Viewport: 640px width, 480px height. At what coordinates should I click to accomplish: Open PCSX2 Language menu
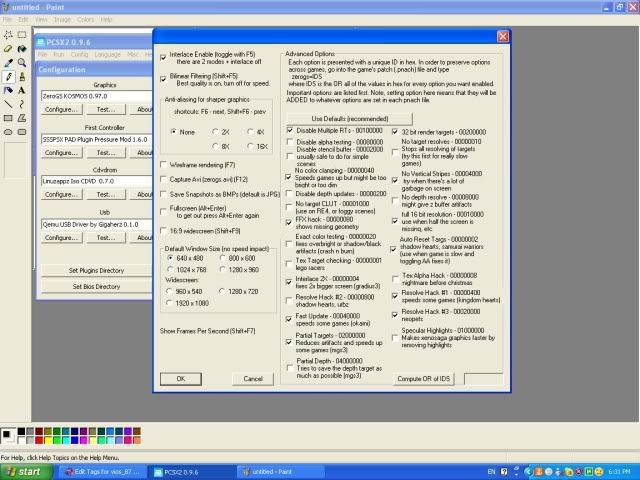pyautogui.click(x=107, y=54)
